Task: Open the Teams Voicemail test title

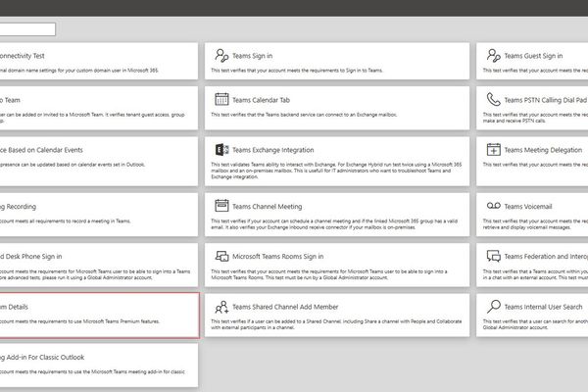Action: (528, 207)
